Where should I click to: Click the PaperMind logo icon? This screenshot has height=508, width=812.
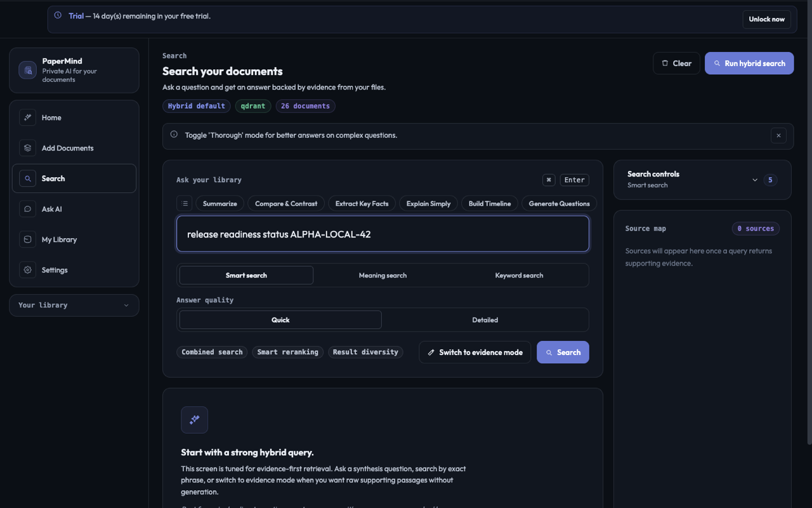coord(28,70)
